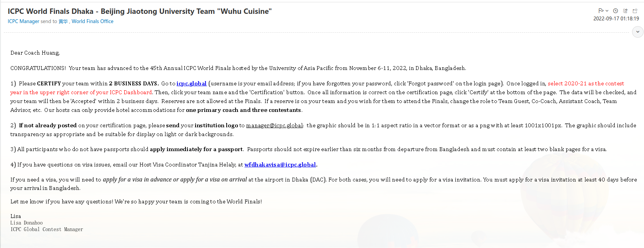644x248 pixels.
Task: Open the icpc.global hyperlink
Action: (x=191, y=83)
